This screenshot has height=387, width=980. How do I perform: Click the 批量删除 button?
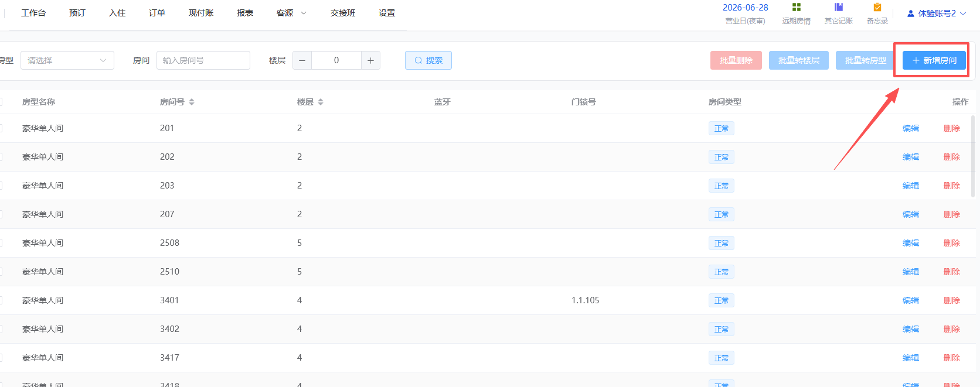point(736,60)
